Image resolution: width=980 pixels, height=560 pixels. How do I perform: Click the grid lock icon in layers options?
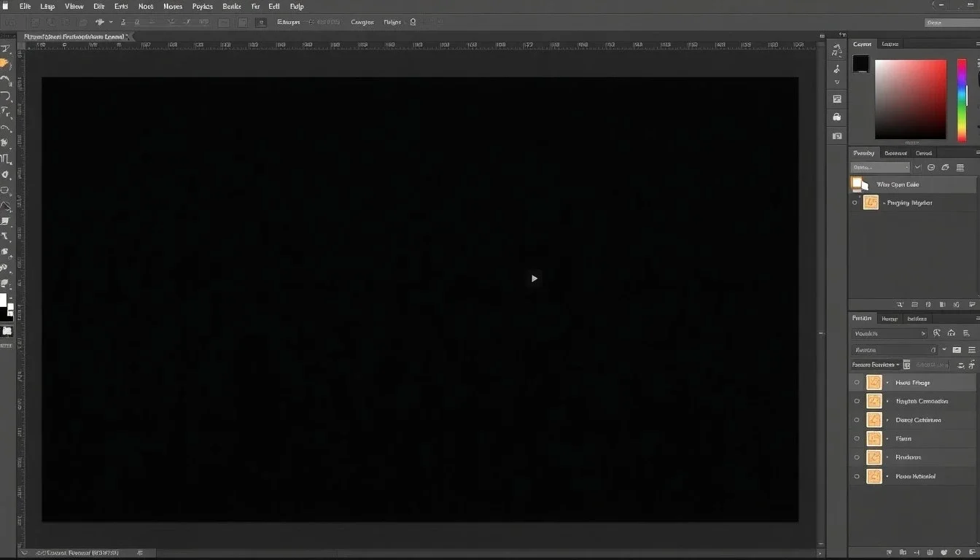point(906,365)
